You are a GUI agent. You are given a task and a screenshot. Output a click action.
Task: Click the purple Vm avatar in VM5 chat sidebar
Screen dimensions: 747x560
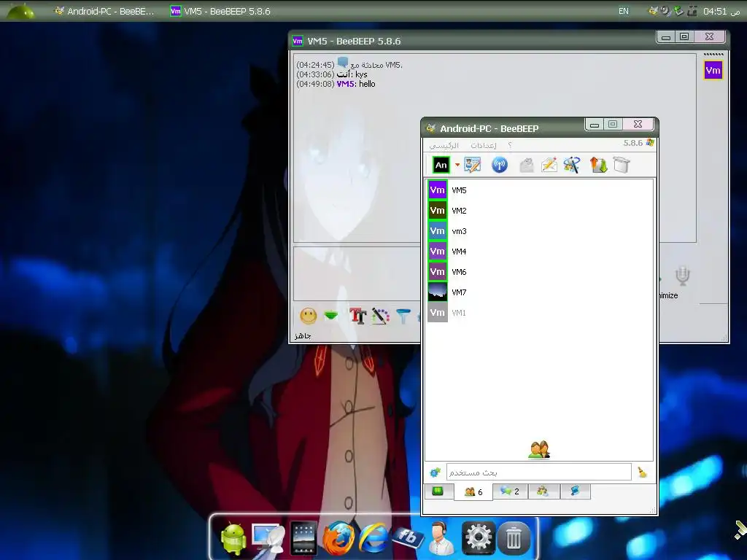(x=713, y=71)
